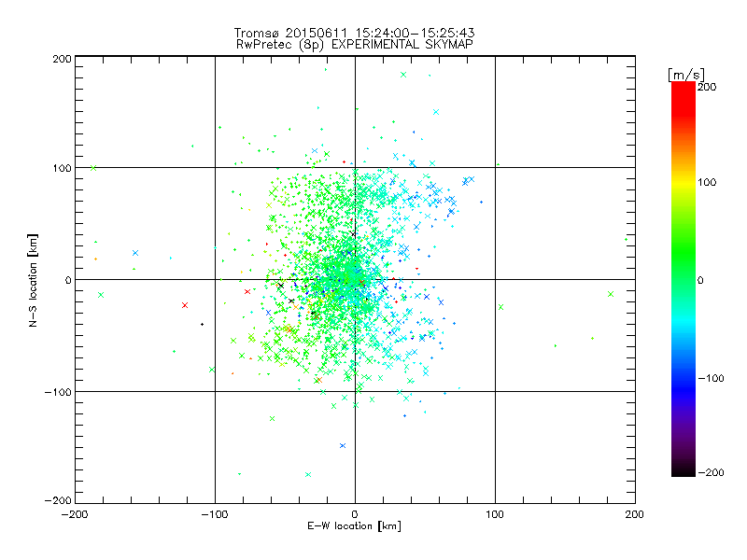Click the colorbar's yellow band near 100
The width and height of the screenshot is (747, 560).
(684, 183)
